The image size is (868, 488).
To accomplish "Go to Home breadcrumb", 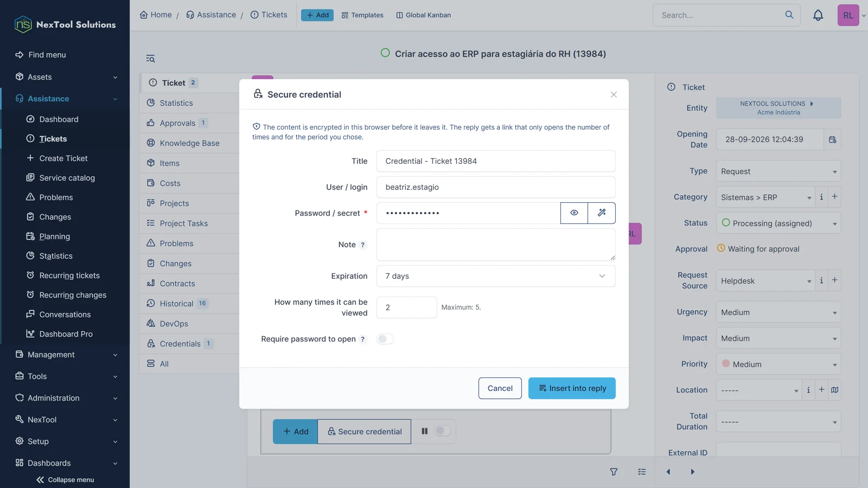I will (156, 15).
